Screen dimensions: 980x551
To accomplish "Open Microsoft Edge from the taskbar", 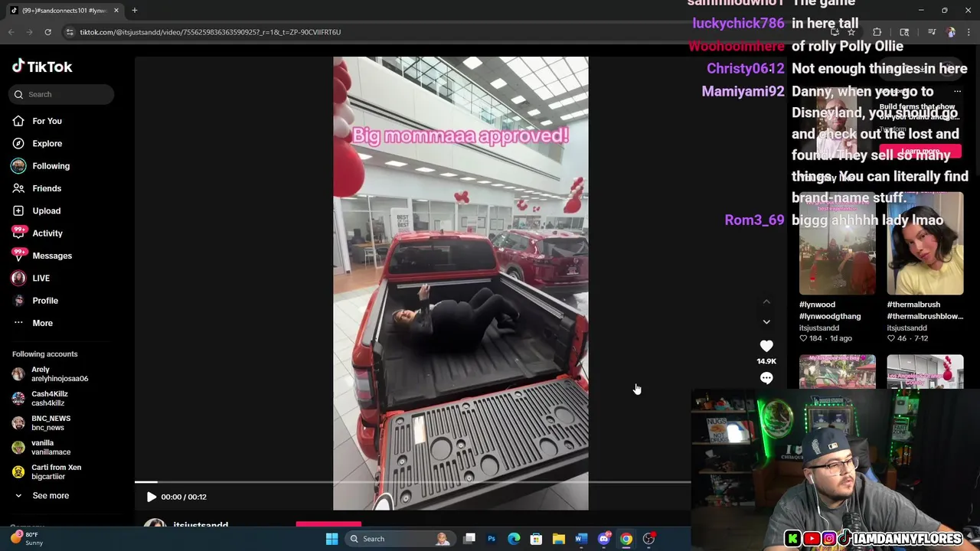I will [x=514, y=539].
